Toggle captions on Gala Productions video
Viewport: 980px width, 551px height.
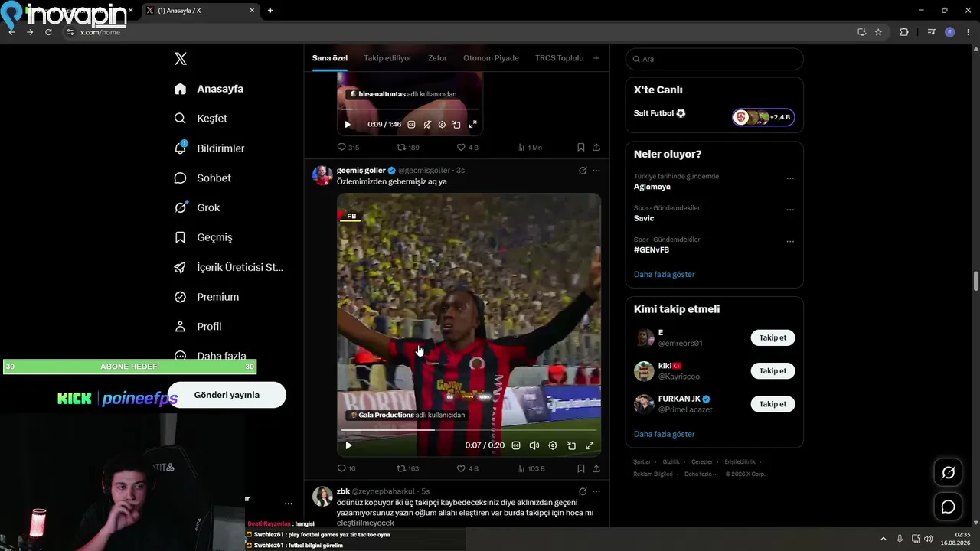pyautogui.click(x=516, y=445)
